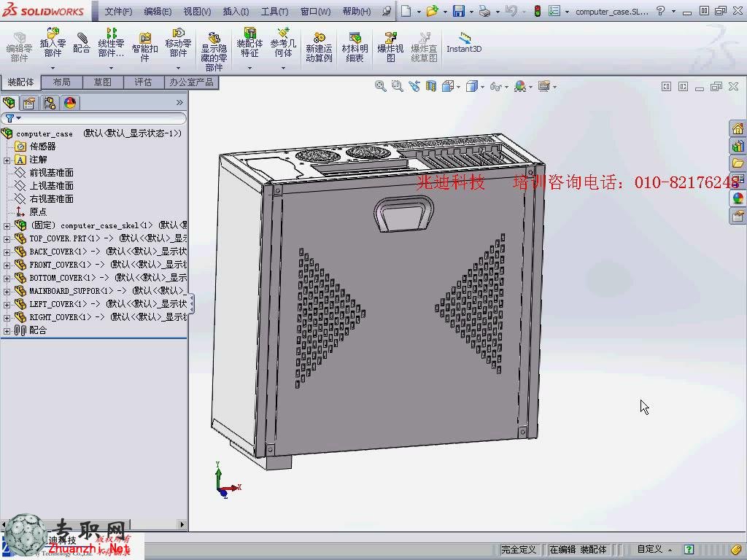The width and height of the screenshot is (747, 560).
Task: Click the Options icon in title bar
Action: click(x=554, y=11)
